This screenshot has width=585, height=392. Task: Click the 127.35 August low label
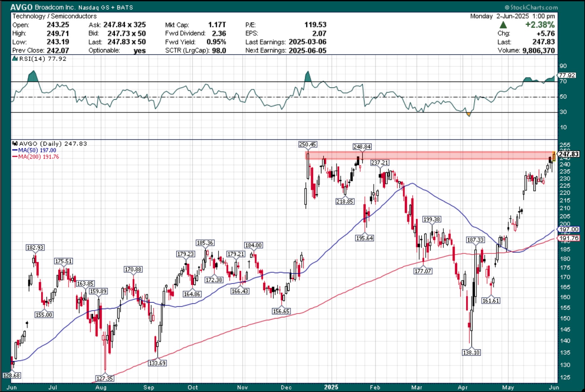[x=105, y=378]
